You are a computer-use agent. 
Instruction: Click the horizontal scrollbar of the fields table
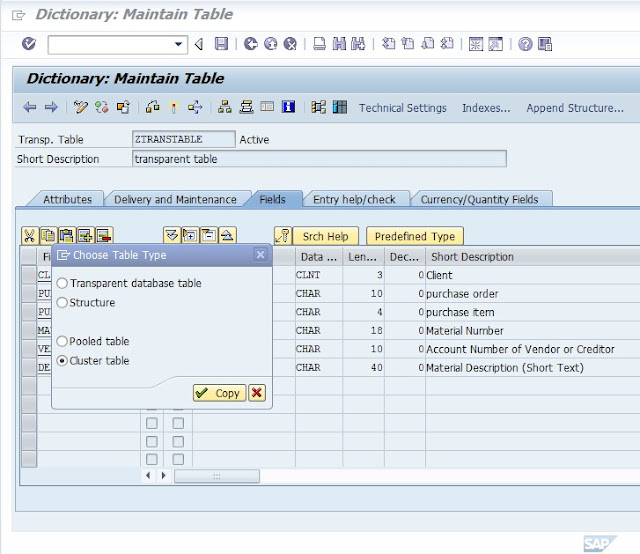(217, 476)
